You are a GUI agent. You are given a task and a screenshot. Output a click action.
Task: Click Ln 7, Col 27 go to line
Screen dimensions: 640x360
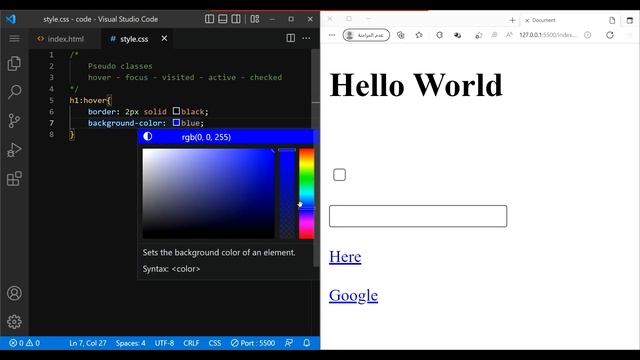pos(88,343)
